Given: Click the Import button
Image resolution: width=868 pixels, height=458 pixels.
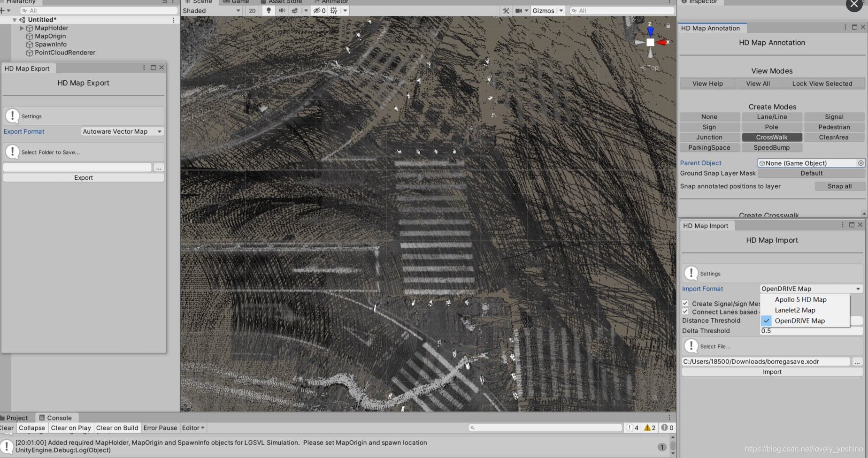Looking at the screenshot, I should [x=772, y=372].
